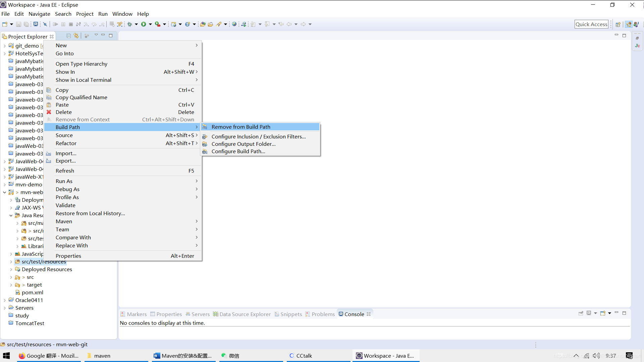
Task: Open Configure Build Path dialog
Action: [238, 151]
